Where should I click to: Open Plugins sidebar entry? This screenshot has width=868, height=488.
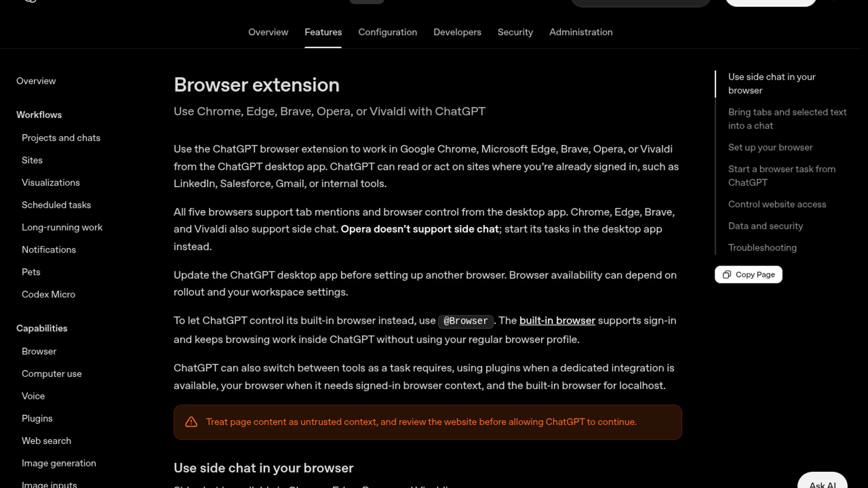point(37,418)
